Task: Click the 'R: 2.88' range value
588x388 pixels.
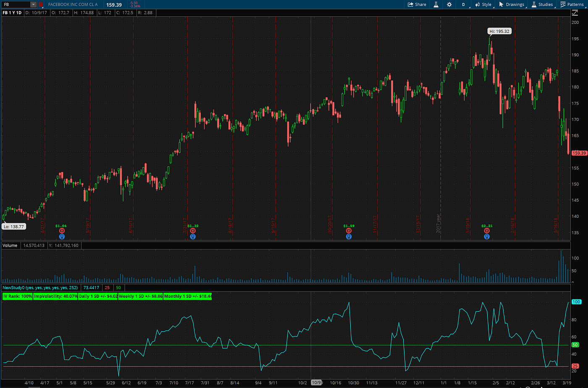Action: 145,13
